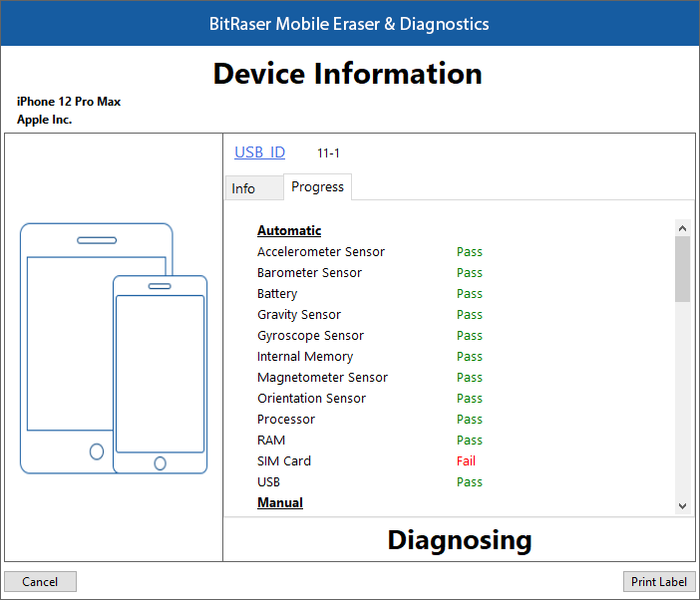The height and width of the screenshot is (600, 700).
Task: Click the Pass result for Battery
Action: [470, 294]
